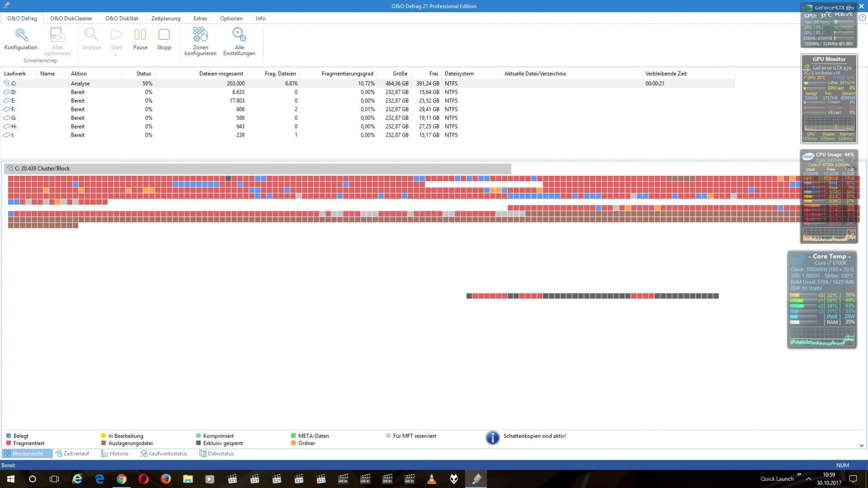Click the C: 20.439 Cluster/Block header
The image size is (868, 488).
[258, 168]
